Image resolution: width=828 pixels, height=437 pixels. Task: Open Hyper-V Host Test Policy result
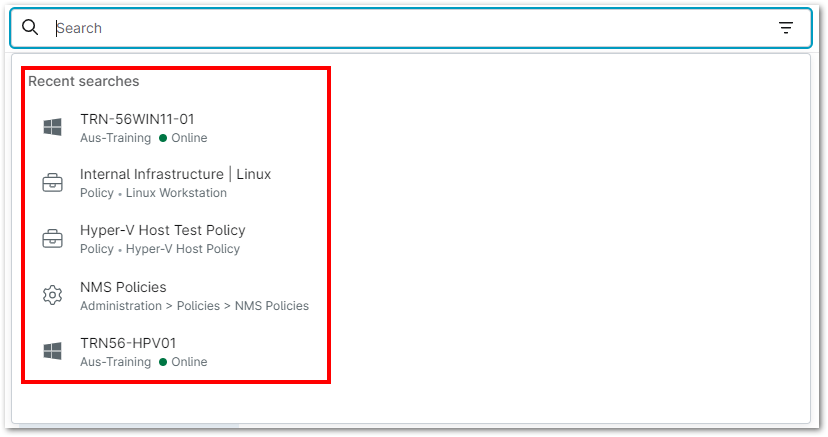click(x=162, y=230)
